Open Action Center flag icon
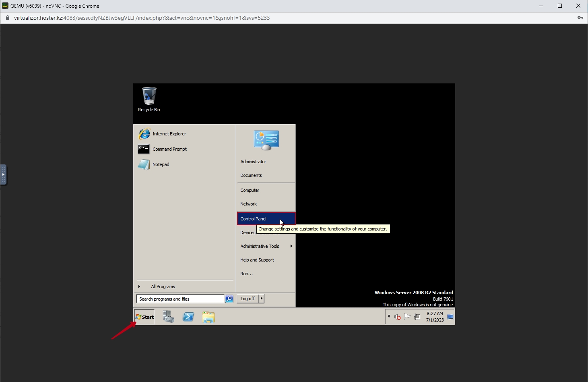This screenshot has width=588, height=382. tap(407, 317)
